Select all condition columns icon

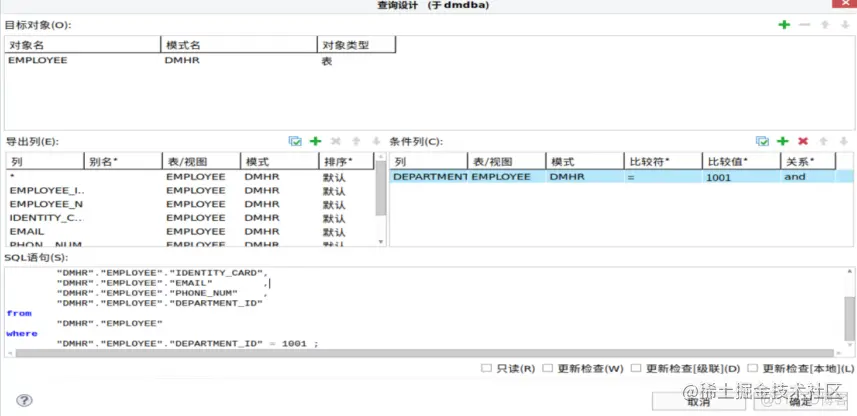pyautogui.click(x=762, y=141)
